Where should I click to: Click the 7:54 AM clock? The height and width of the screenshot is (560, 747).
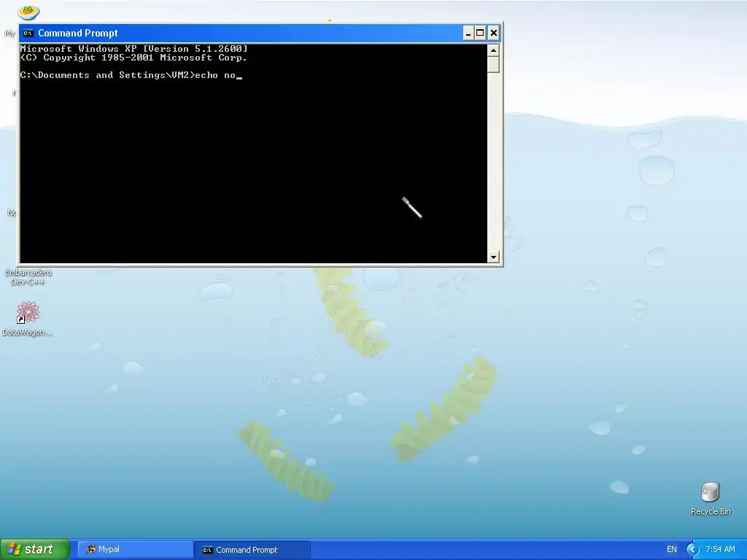[720, 550]
